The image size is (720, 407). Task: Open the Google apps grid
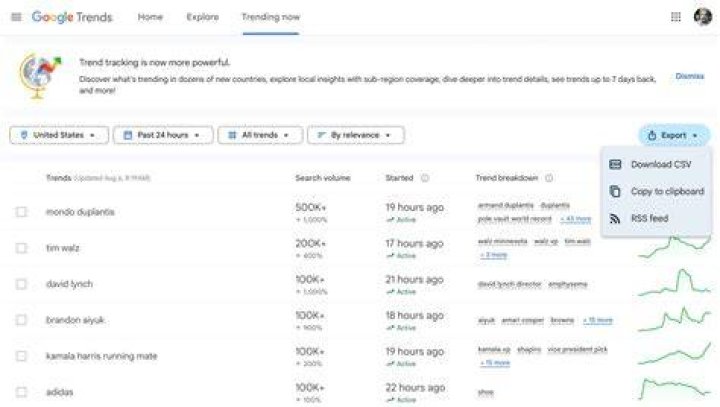pyautogui.click(x=675, y=17)
